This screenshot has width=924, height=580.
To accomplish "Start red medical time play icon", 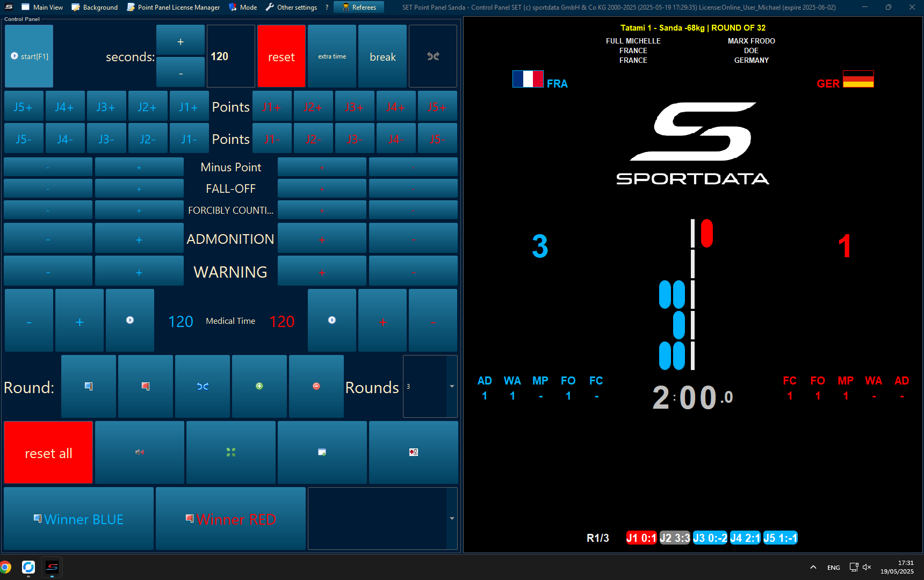I will [332, 321].
